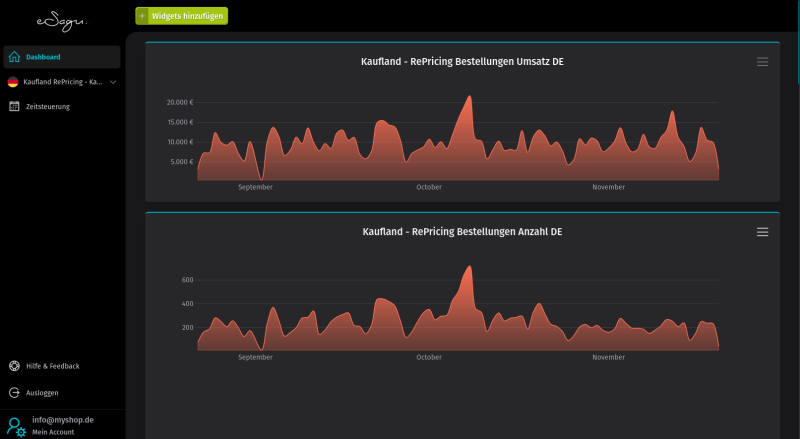Click the Mein Account label
This screenshot has width=800, height=439.
point(53,432)
